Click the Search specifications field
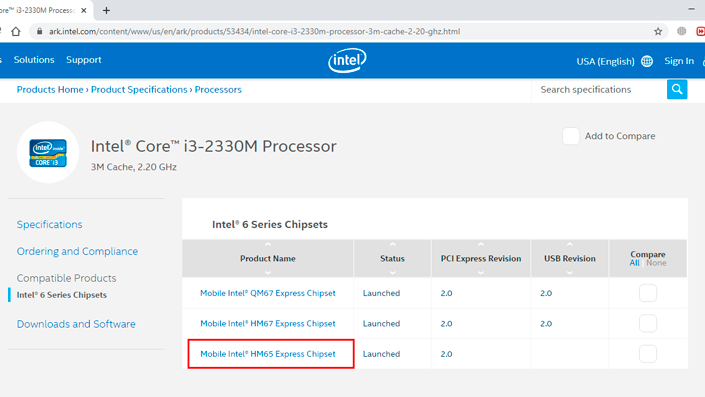Screen dimensions: 705x397 [x=599, y=89]
